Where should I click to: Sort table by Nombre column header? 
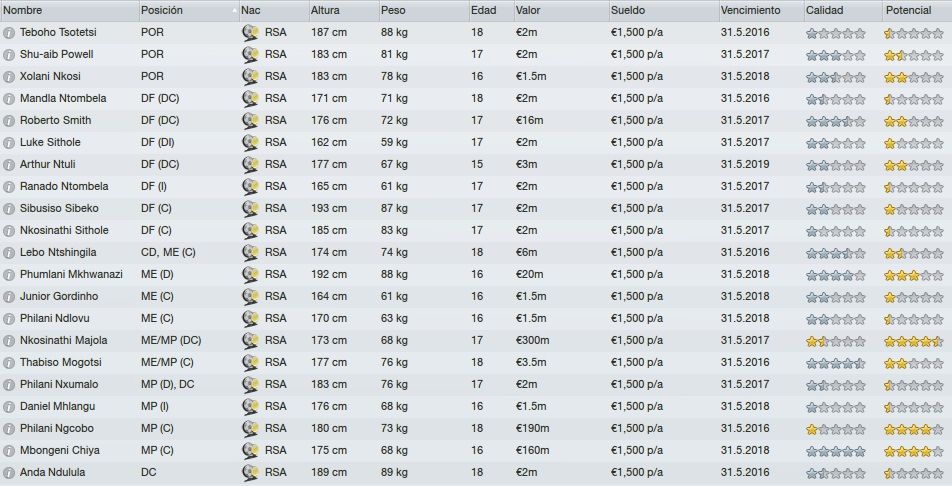point(69,10)
